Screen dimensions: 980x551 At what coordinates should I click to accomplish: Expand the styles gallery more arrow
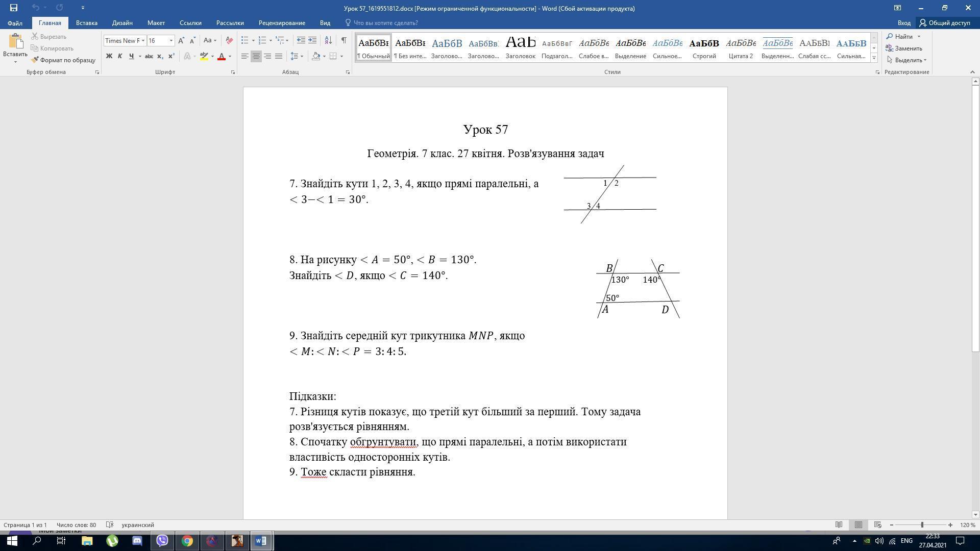874,58
